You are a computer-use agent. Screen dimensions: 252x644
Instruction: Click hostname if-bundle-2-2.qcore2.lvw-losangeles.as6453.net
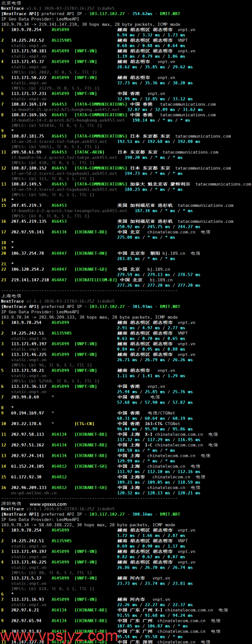point(69,210)
